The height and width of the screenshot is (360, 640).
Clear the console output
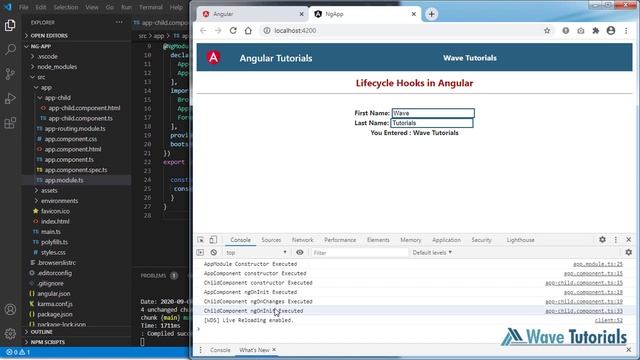click(x=213, y=253)
